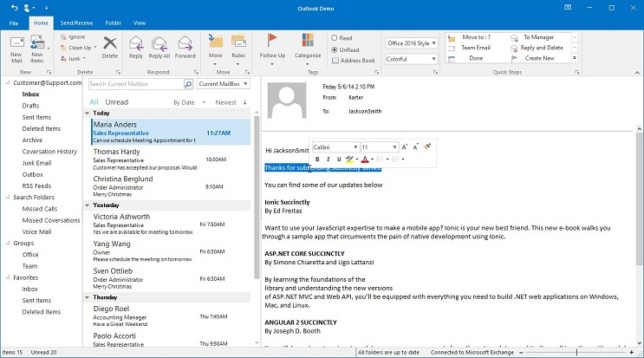Click the font color A icon
644x358 pixels.
pos(365,159)
